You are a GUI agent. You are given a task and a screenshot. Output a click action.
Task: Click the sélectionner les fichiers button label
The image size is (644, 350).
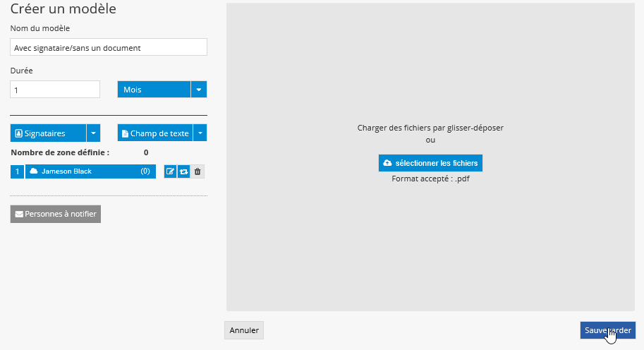click(436, 163)
